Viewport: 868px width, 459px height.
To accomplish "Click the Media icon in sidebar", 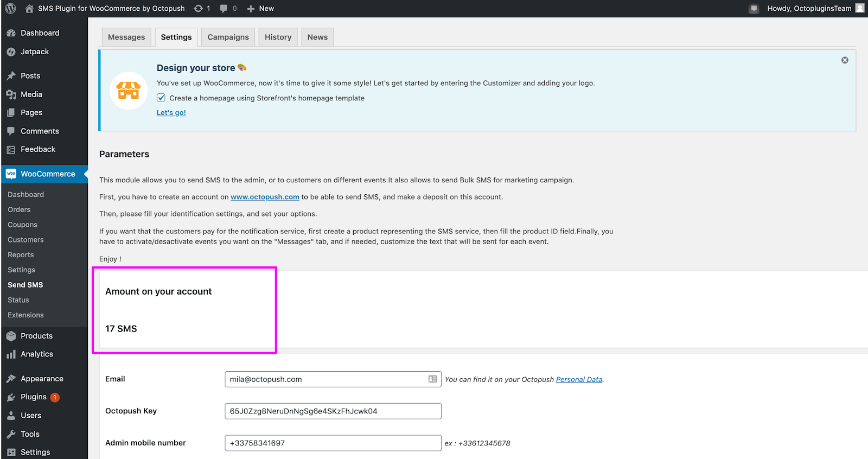I will pyautogui.click(x=11, y=94).
